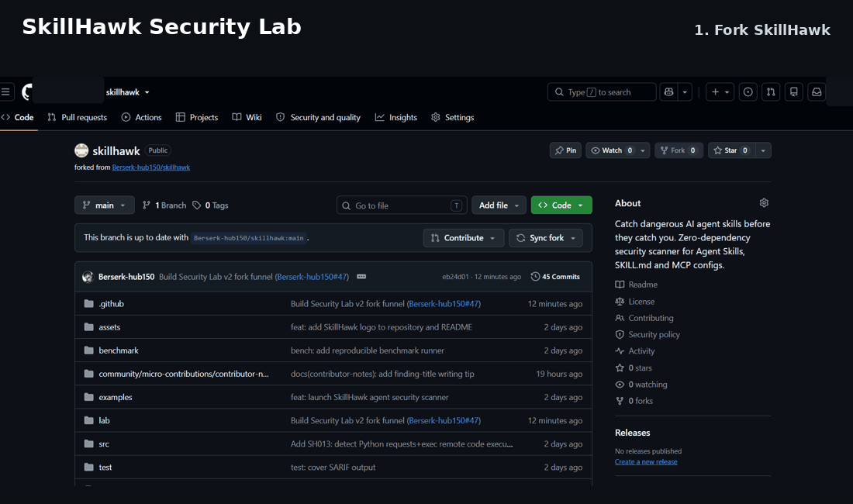View the 0 watching link

[641, 384]
